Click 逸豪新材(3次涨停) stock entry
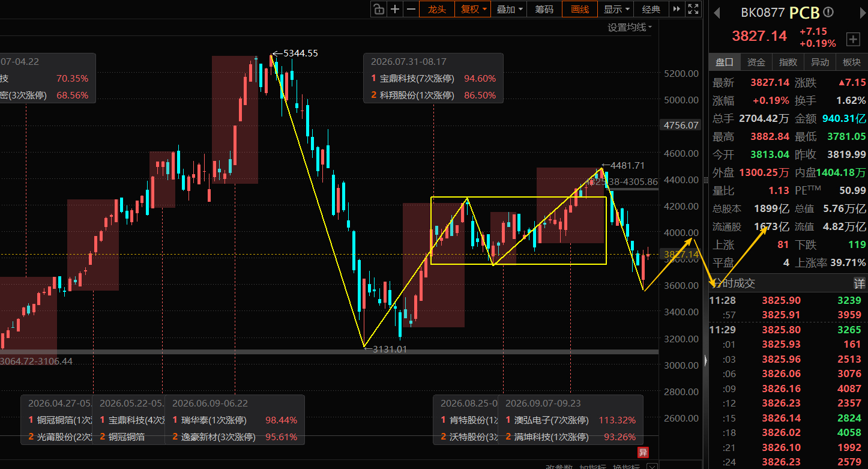This screenshot has width=868, height=469. [x=219, y=437]
